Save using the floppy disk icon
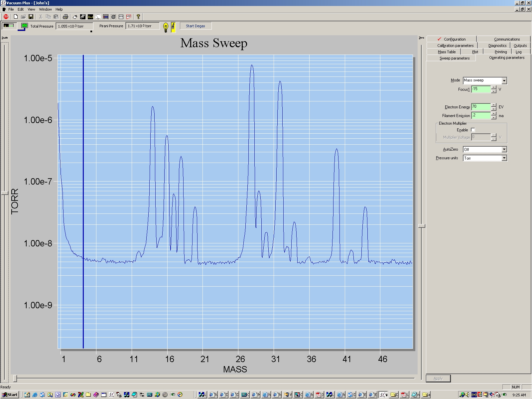Screen dimensions: 532x399 click(31, 17)
